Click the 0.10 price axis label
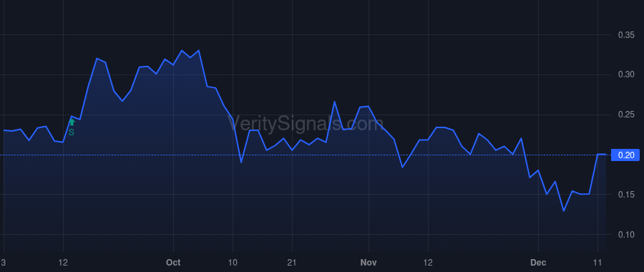Image resolution: width=644 pixels, height=272 pixels. (626, 234)
